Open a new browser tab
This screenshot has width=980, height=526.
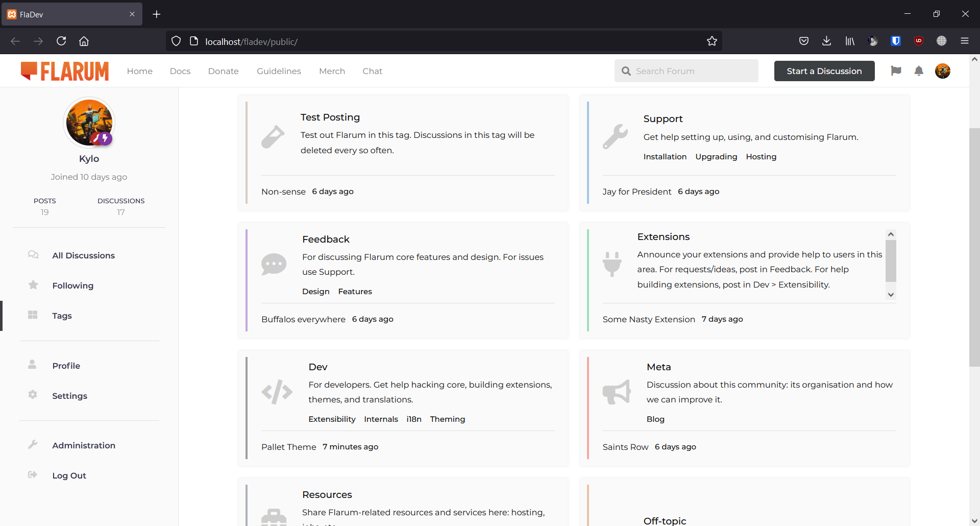click(x=157, y=14)
